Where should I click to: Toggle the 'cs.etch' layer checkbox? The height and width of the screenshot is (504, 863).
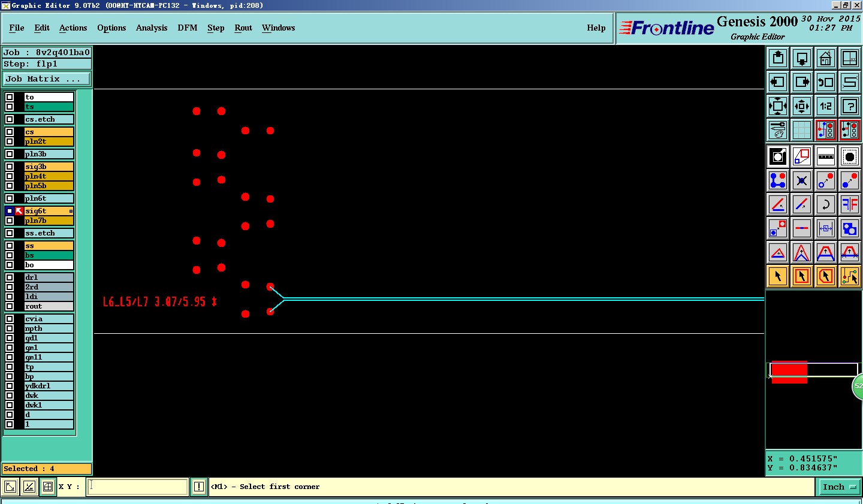click(10, 119)
